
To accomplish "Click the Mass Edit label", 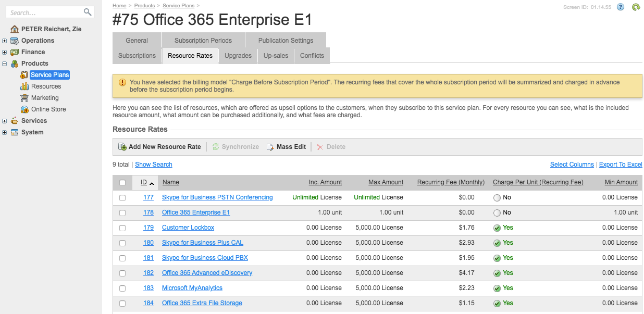I will point(291,147).
